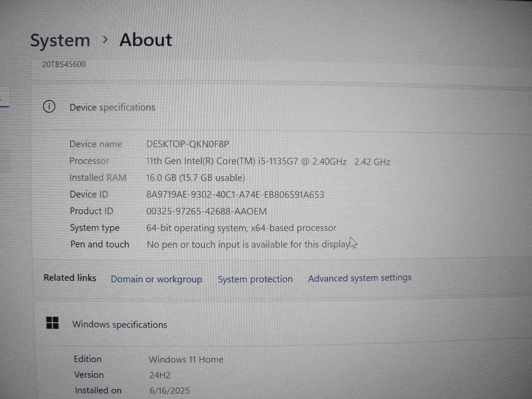Click the Related links heading
The height and width of the screenshot is (399, 532).
69,278
